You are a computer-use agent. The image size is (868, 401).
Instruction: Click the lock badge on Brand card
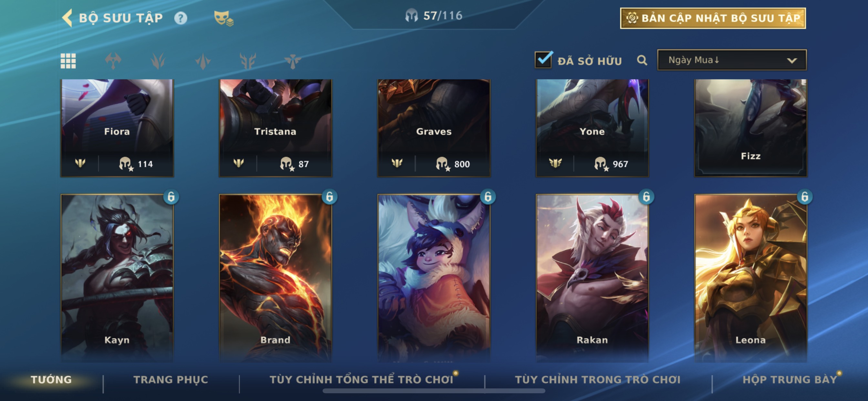point(329,196)
